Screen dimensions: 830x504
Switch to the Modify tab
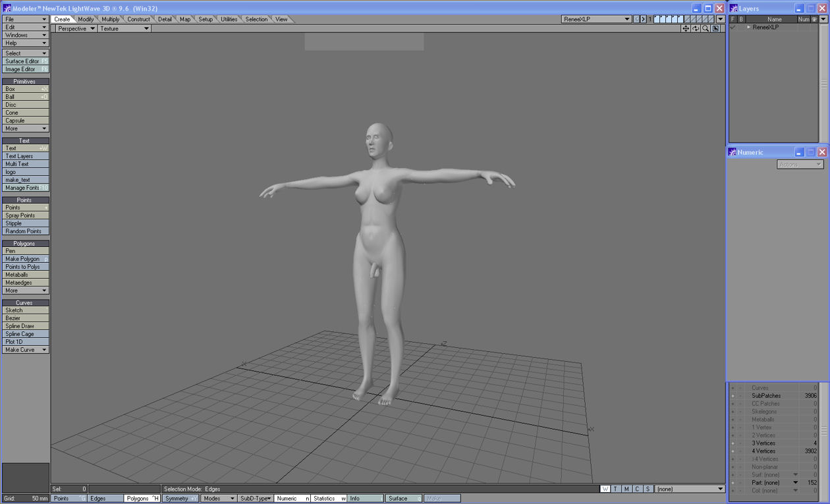tap(86, 19)
